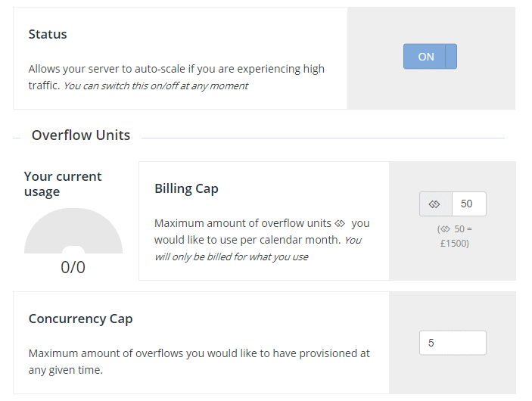This screenshot has height=401, width=532.
Task: Click overflow units icon in Billing Cap description
Action: pyautogui.click(x=340, y=223)
